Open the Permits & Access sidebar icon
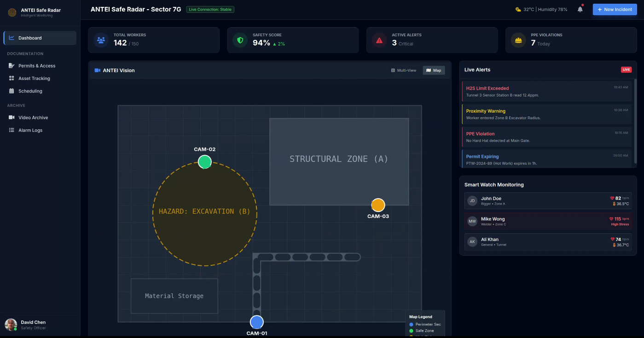Viewport: 644px width, 338px height. [12, 66]
